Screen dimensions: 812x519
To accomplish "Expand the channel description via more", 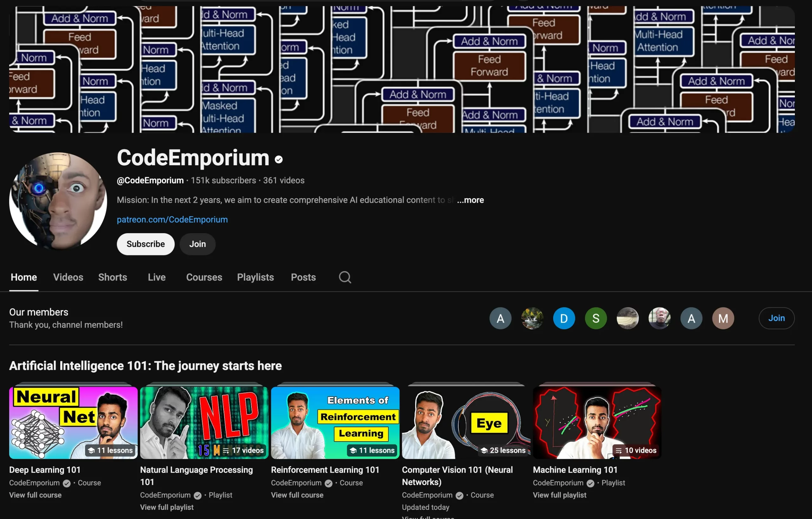I will (x=470, y=200).
